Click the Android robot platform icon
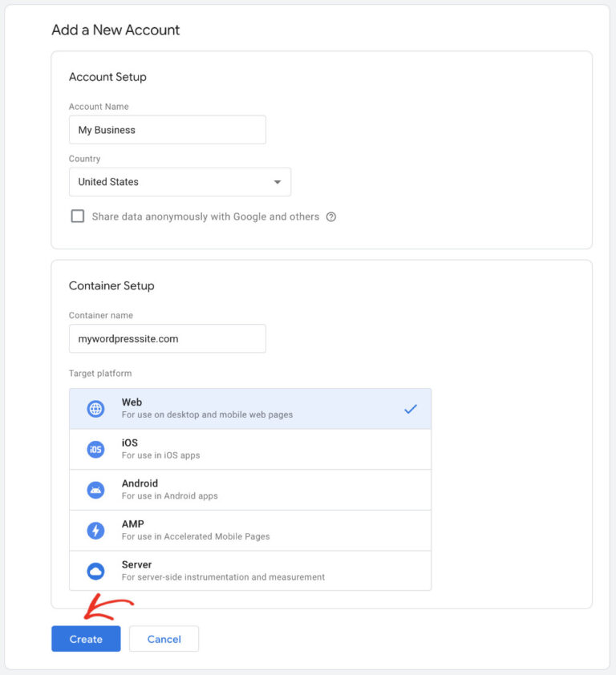Screen dimensions: 616x675 pos(95,489)
